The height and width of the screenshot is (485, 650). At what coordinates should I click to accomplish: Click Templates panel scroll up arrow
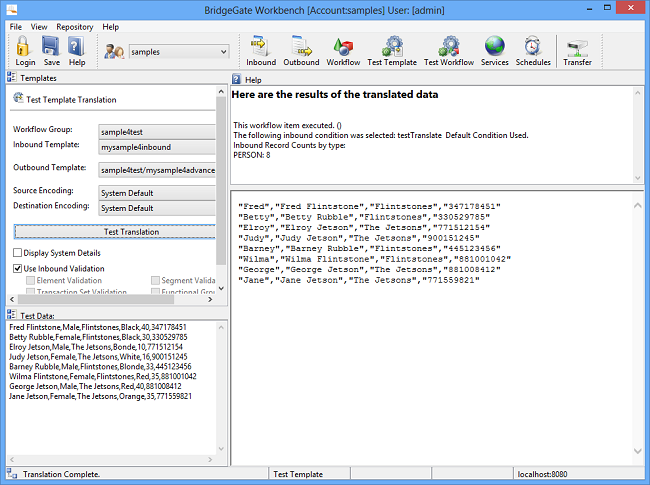(221, 91)
